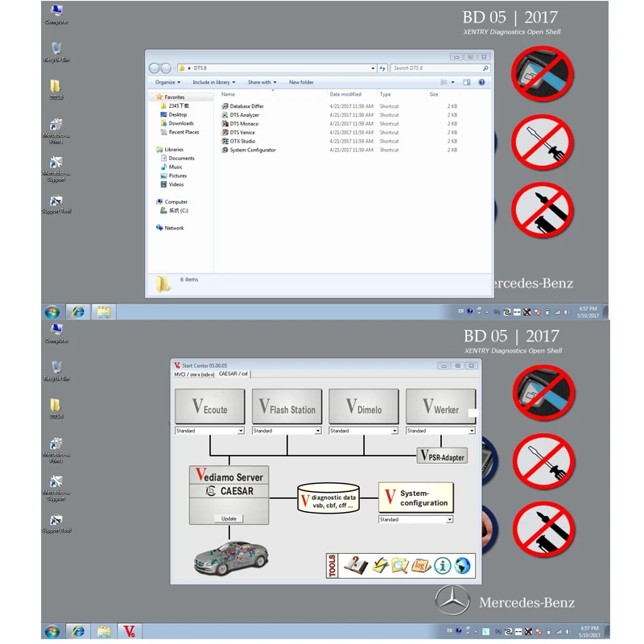Viewport: 644px width, 644px height.
Task: Open Include in library dropdown
Action: pos(214,82)
